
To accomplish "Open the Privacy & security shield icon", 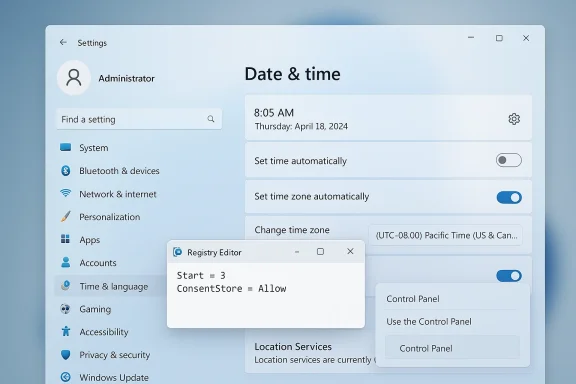I will coord(65,355).
